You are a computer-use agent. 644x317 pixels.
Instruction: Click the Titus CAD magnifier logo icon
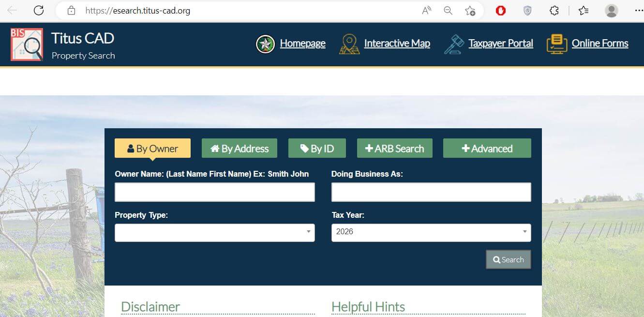[x=27, y=45]
